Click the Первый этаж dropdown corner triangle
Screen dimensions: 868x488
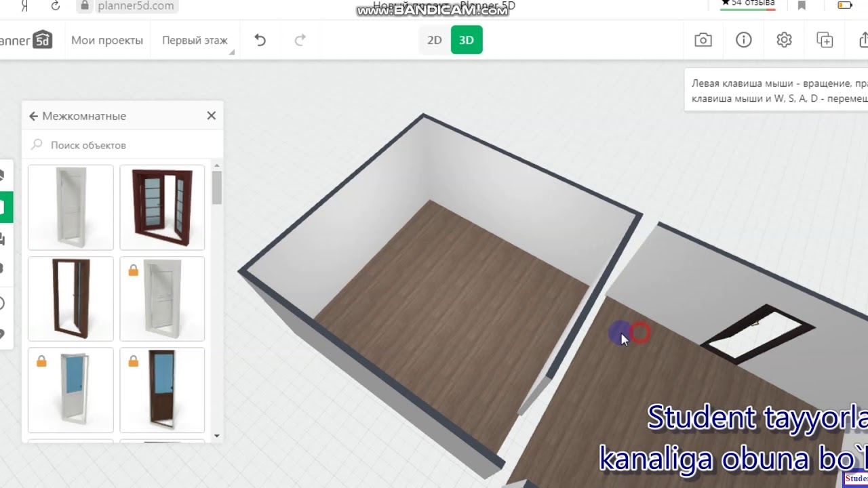[x=232, y=52]
